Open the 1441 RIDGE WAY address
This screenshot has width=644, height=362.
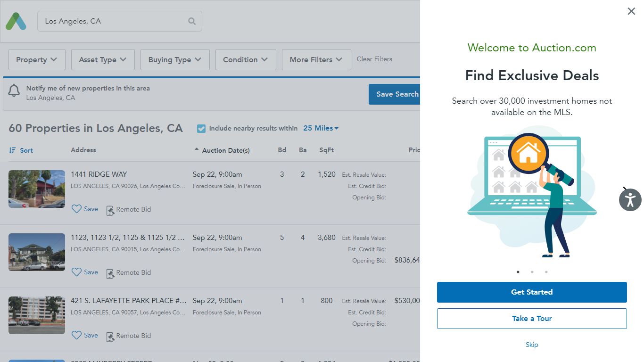pos(99,174)
